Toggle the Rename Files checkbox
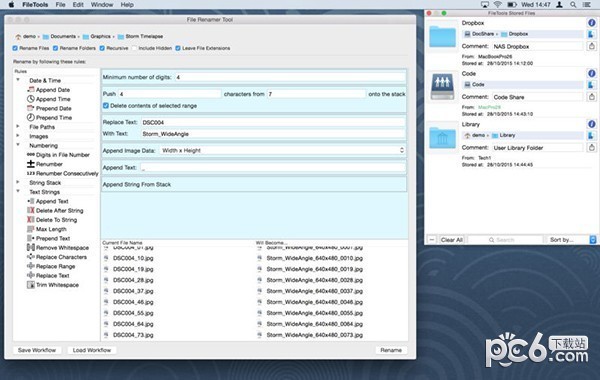This screenshot has width=600, height=380. (15, 48)
